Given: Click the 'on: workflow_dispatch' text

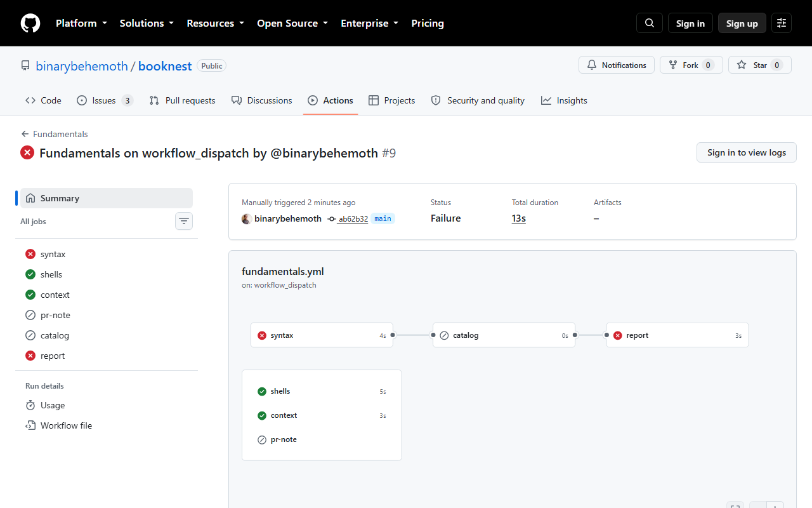Looking at the screenshot, I should pyautogui.click(x=279, y=285).
